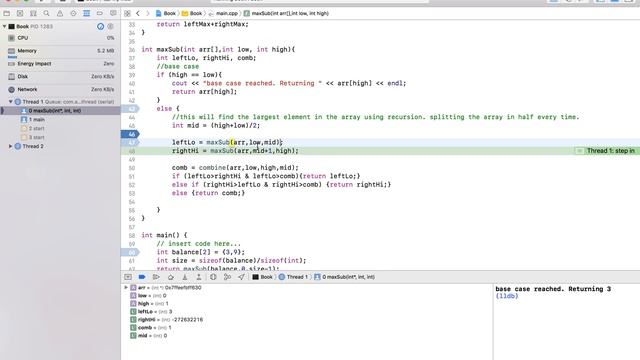Open the Issue navigator warning icon
640x360 pixels.
[60, 13]
